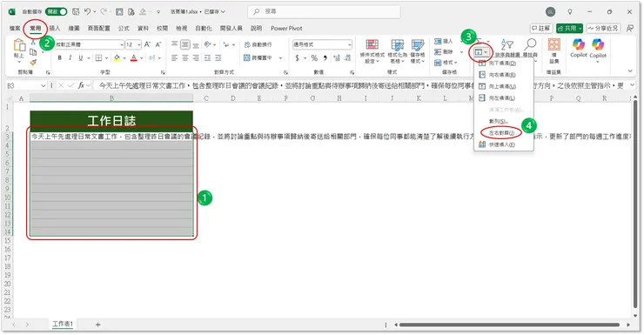Screen dimensions: 644x335
Task: Switch to the Power Pivot tab
Action: (x=286, y=29)
